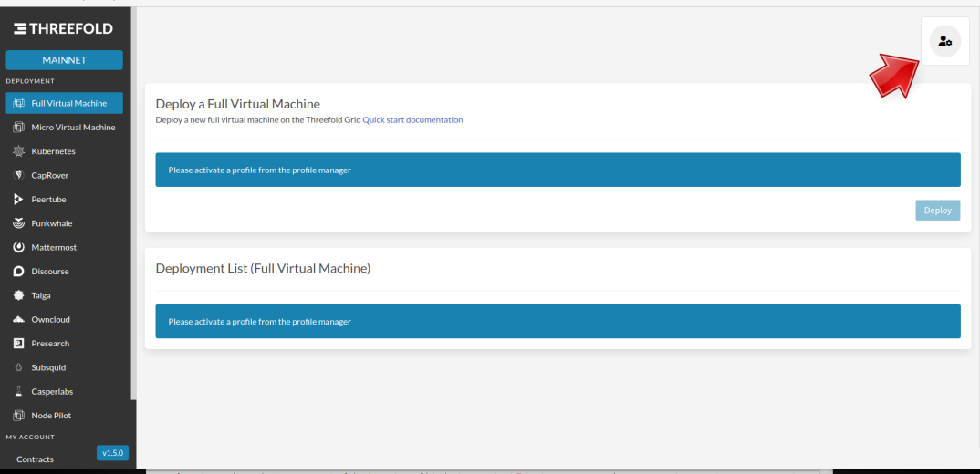Select the Discourse chat bubble icon

click(x=19, y=272)
